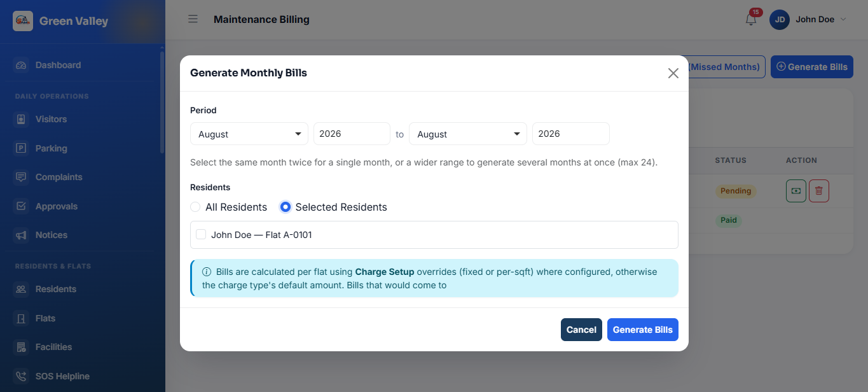
Task: Click the Maintenance Billing page title
Action: (x=261, y=19)
